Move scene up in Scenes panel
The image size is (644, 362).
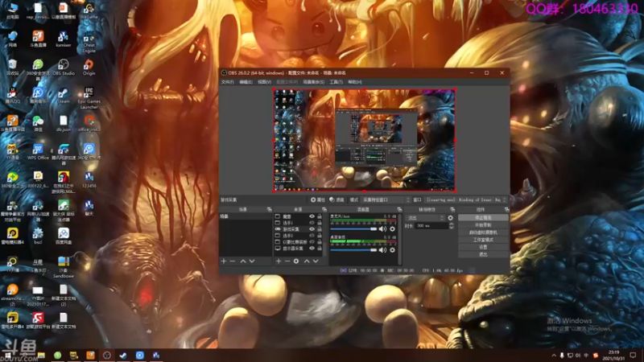(243, 261)
